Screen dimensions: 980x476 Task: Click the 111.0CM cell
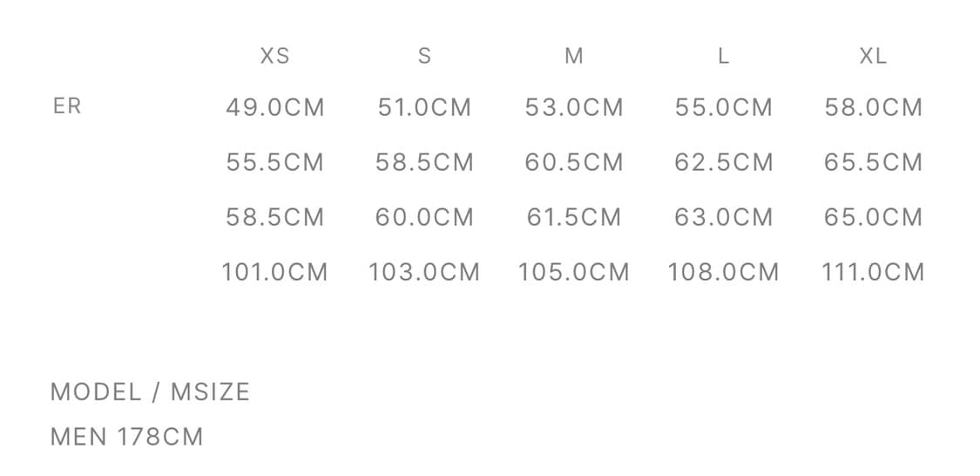[x=873, y=272]
